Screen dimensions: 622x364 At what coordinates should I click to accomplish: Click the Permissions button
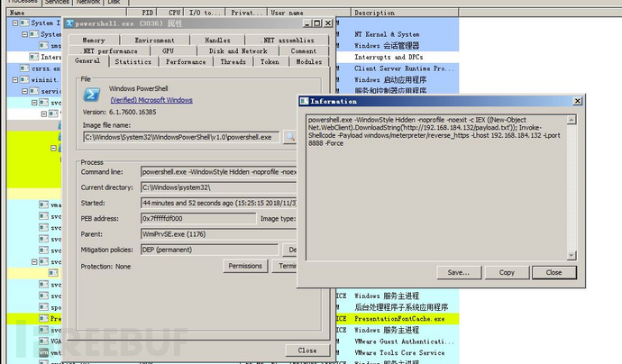click(245, 266)
